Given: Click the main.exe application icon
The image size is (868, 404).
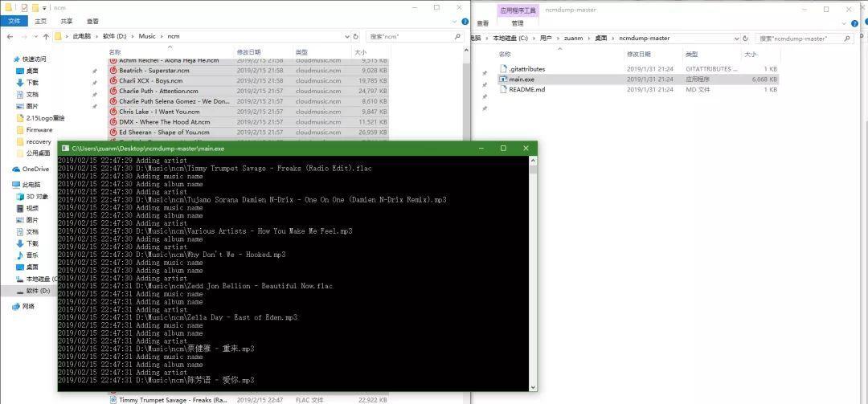Looking at the screenshot, I should [503, 80].
